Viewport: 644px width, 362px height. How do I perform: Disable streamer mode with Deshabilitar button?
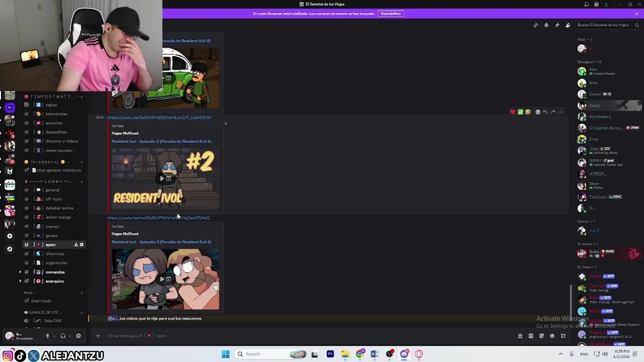391,14
